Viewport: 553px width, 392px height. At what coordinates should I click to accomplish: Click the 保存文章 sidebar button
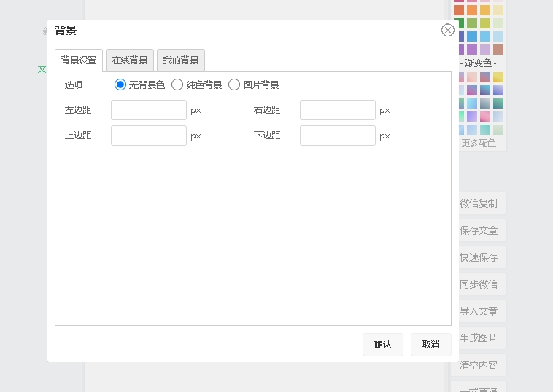479,230
